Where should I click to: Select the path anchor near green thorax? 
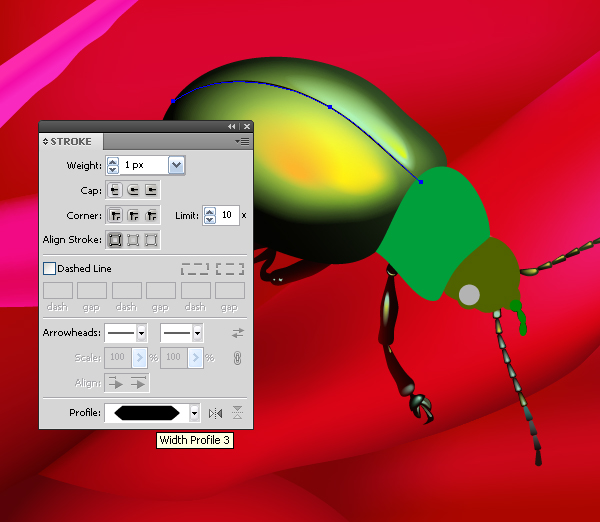pyautogui.click(x=421, y=182)
